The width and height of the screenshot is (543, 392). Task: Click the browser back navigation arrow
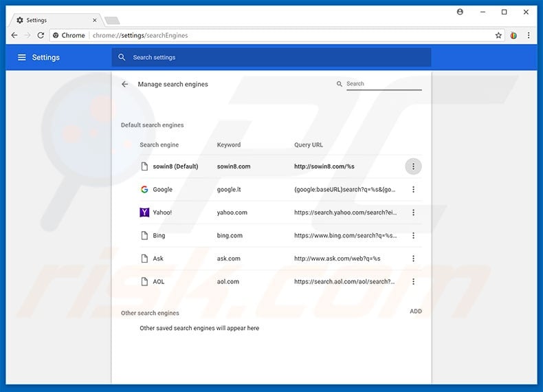(14, 35)
